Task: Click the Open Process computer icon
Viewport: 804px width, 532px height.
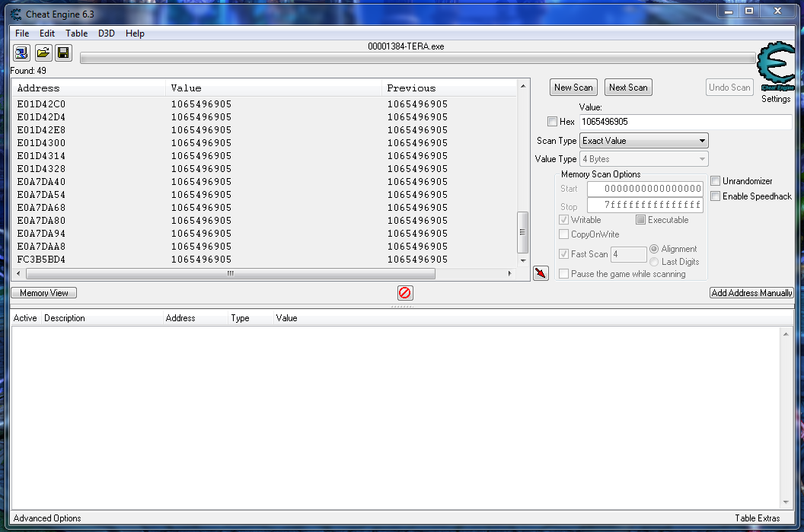Action: coord(21,53)
